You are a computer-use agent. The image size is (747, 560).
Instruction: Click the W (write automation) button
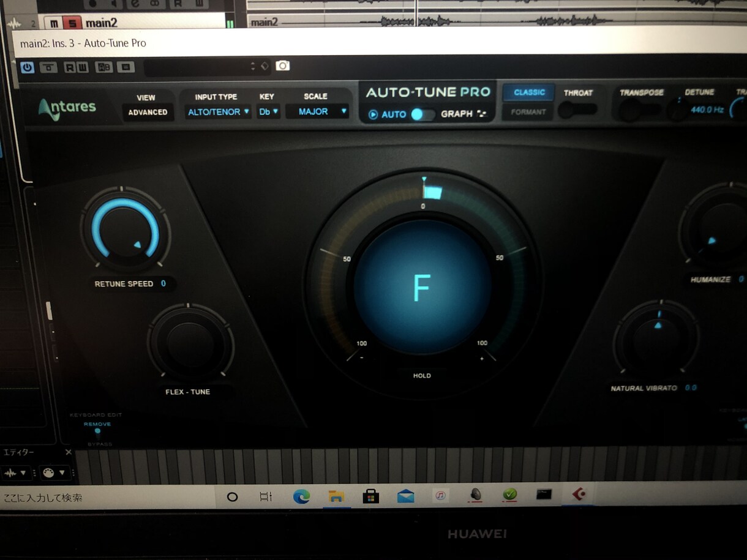click(83, 67)
